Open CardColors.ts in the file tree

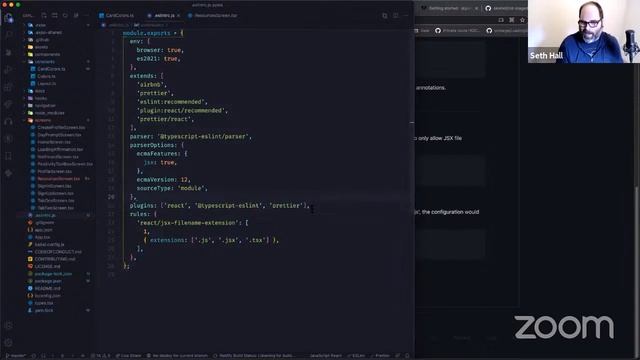tap(51, 69)
